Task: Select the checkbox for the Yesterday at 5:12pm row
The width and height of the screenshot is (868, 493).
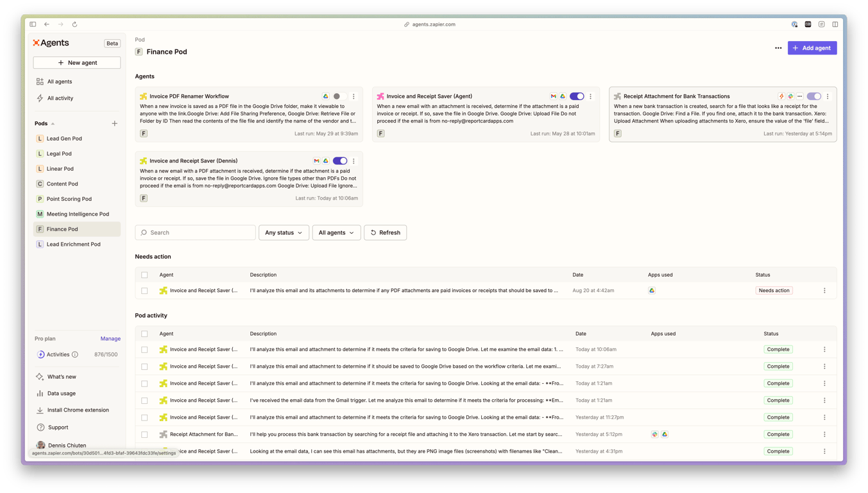Action: [144, 435]
